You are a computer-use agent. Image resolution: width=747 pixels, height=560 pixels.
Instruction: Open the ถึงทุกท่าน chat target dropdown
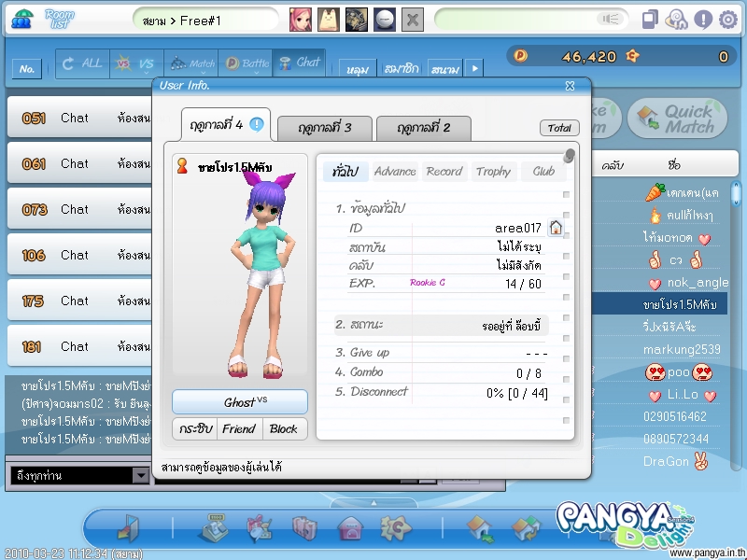tap(141, 475)
